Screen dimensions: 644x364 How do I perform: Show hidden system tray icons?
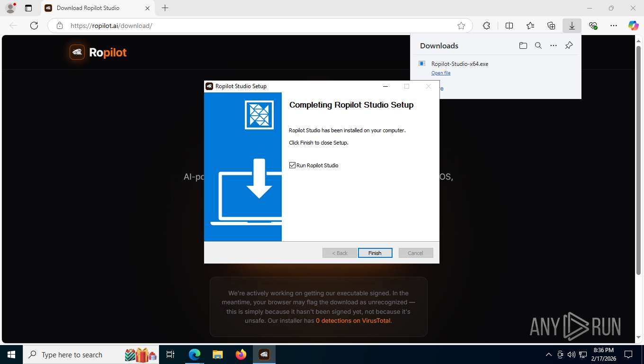tap(549, 355)
